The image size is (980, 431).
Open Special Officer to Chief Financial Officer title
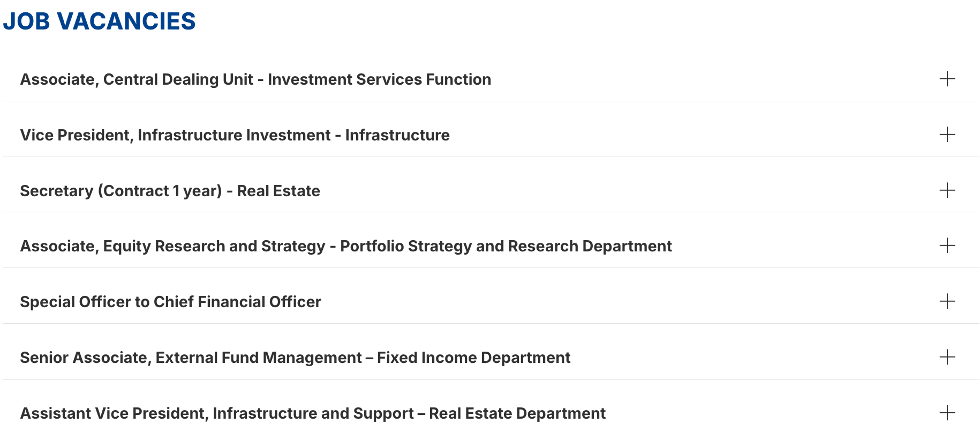(170, 302)
